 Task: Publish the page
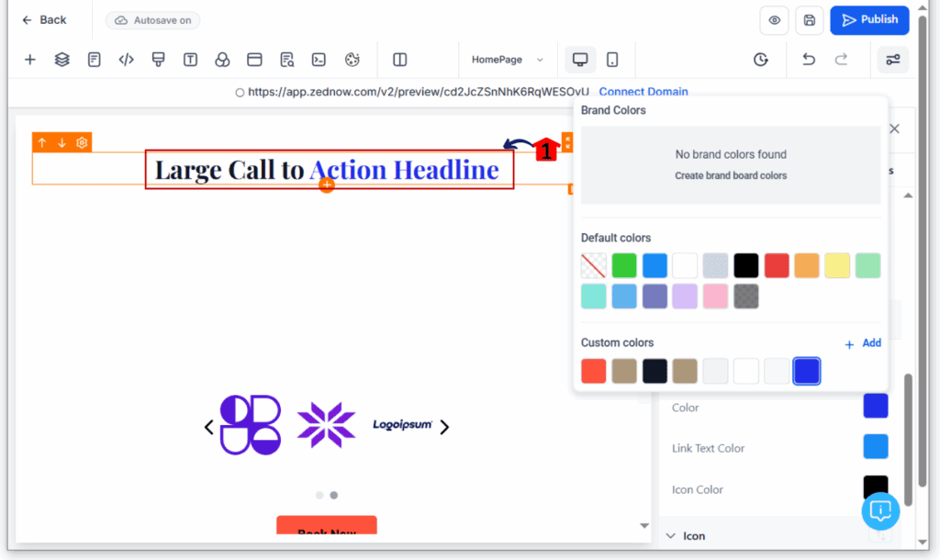[869, 20]
